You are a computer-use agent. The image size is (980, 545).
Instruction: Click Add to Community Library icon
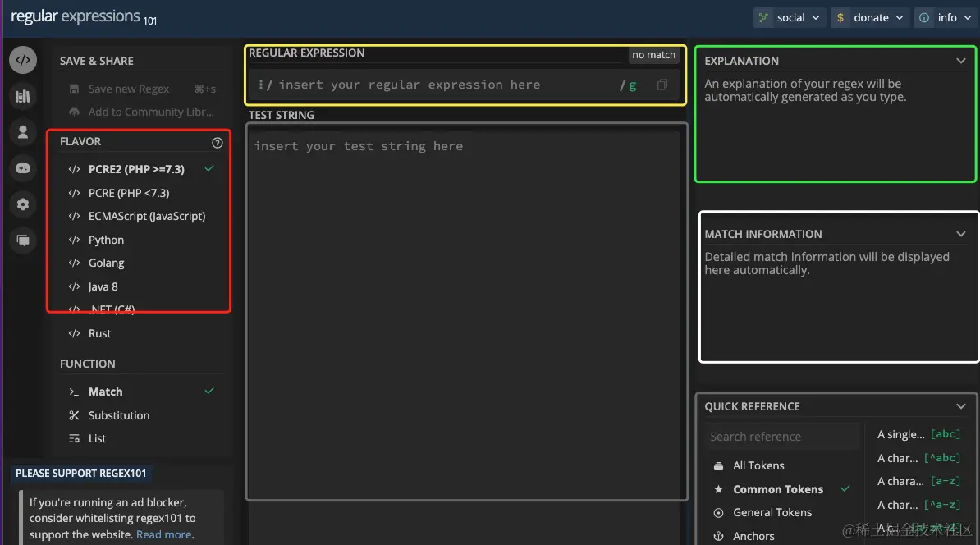74,112
